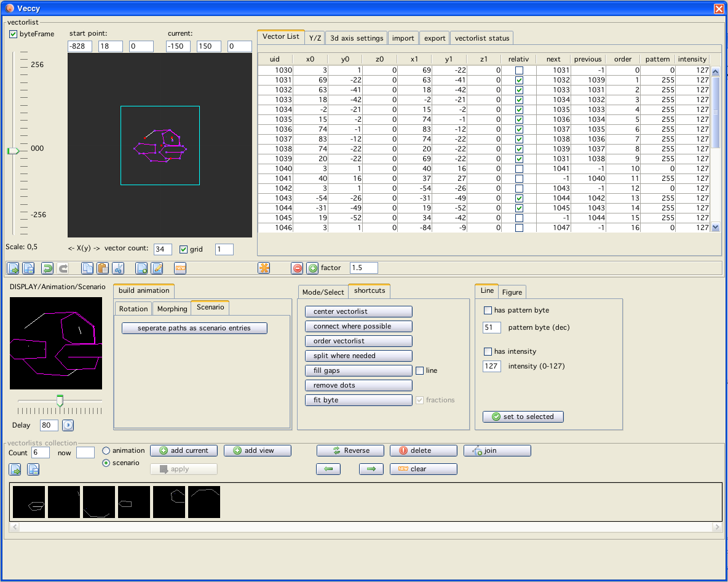Click the orange NEW icon in vectorlist toolbar

(180, 268)
